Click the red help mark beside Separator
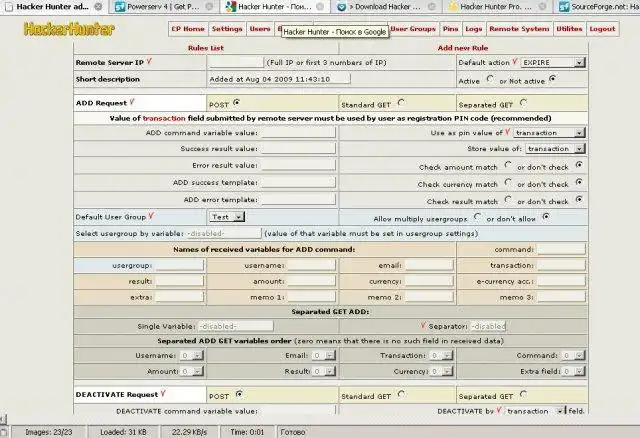Viewport: 640px width, 438px height. 425,325
